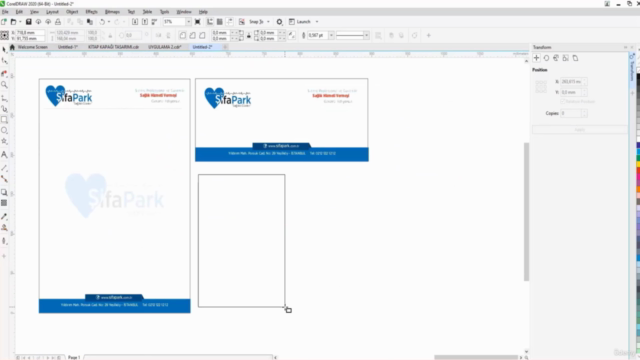This screenshot has width=640, height=360.
Task: Toggle the corner radius lock icon
Action: click(x=249, y=36)
